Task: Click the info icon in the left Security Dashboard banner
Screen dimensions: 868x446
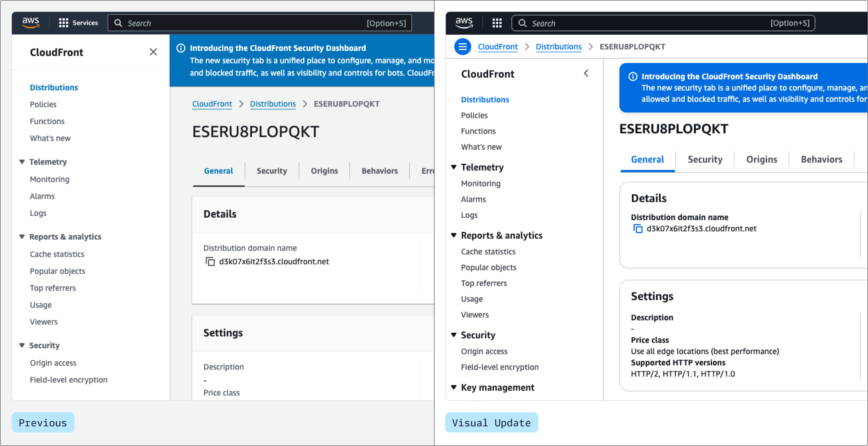Action: coord(181,48)
